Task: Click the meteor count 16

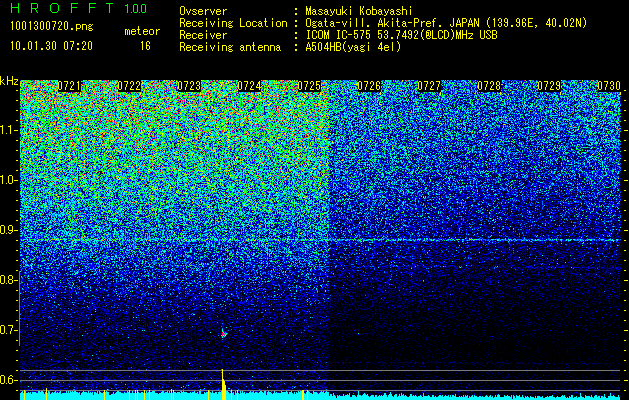Action: pos(145,46)
